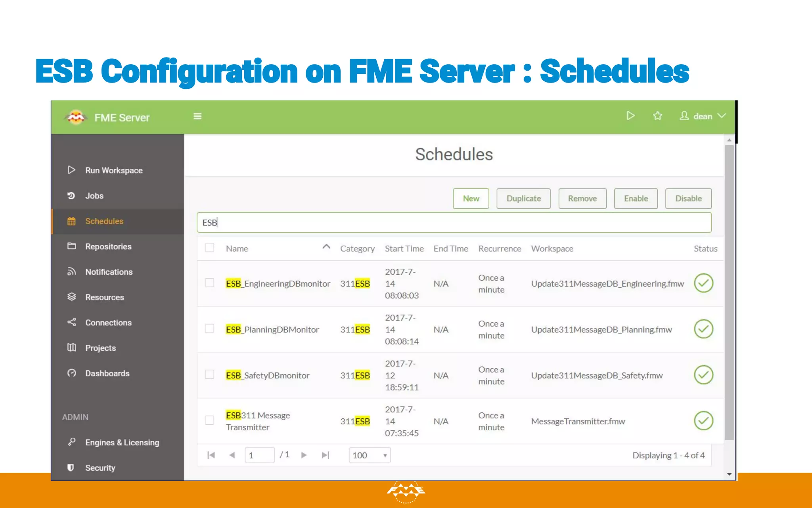The height and width of the screenshot is (508, 812).
Task: Toggle the Name column sort arrow
Action: (326, 247)
